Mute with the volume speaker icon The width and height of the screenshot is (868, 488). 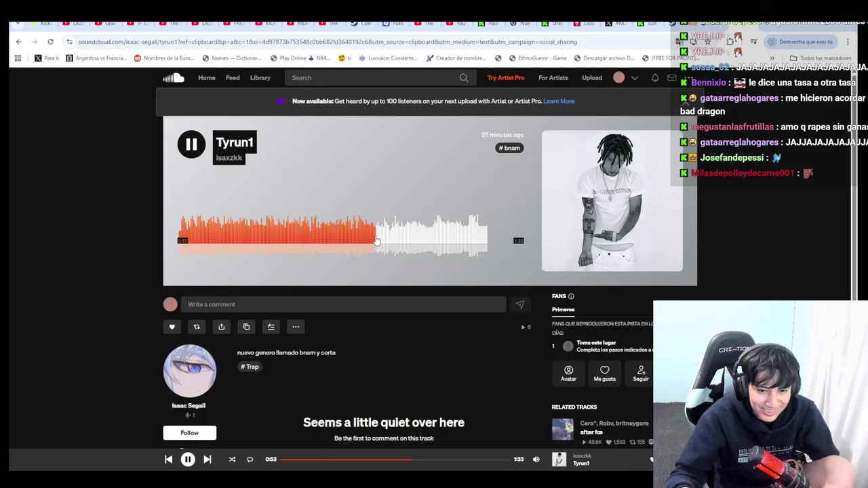click(536, 460)
